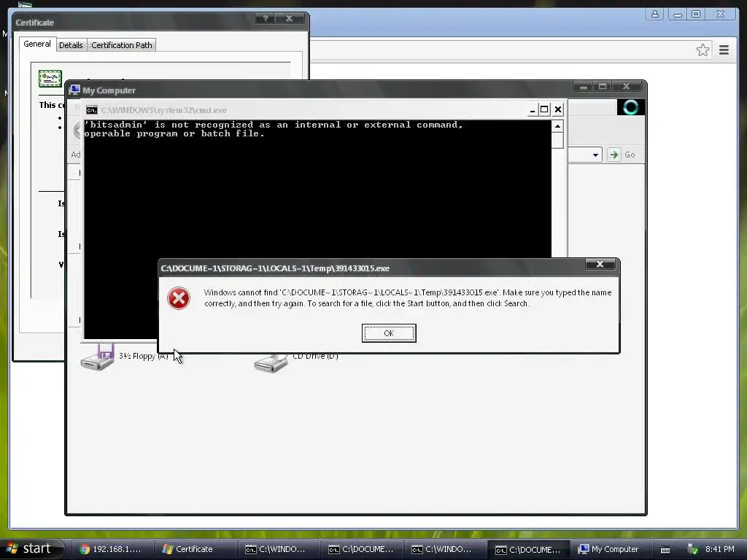Maximize the My Computer window
Image resolution: width=747 pixels, height=560 pixels.
[x=603, y=86]
